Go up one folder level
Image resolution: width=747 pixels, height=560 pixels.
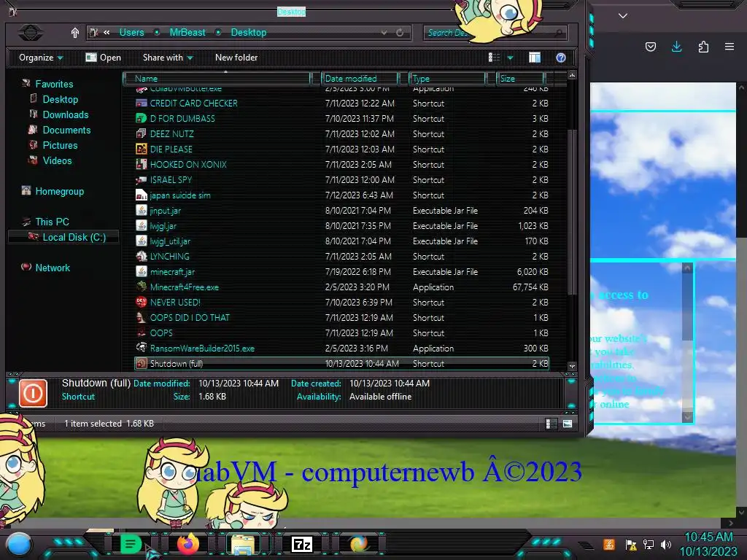(75, 32)
